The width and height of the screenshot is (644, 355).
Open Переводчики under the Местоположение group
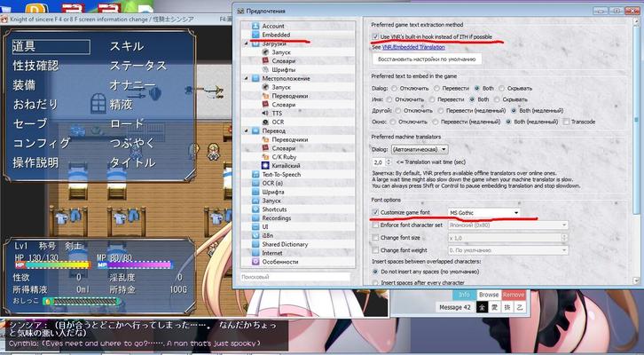[289, 96]
